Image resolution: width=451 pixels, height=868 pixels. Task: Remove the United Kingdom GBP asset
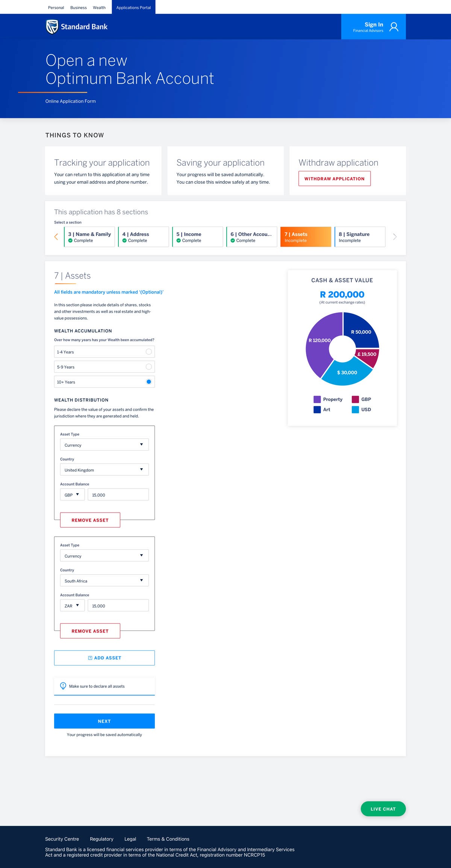coord(90,520)
